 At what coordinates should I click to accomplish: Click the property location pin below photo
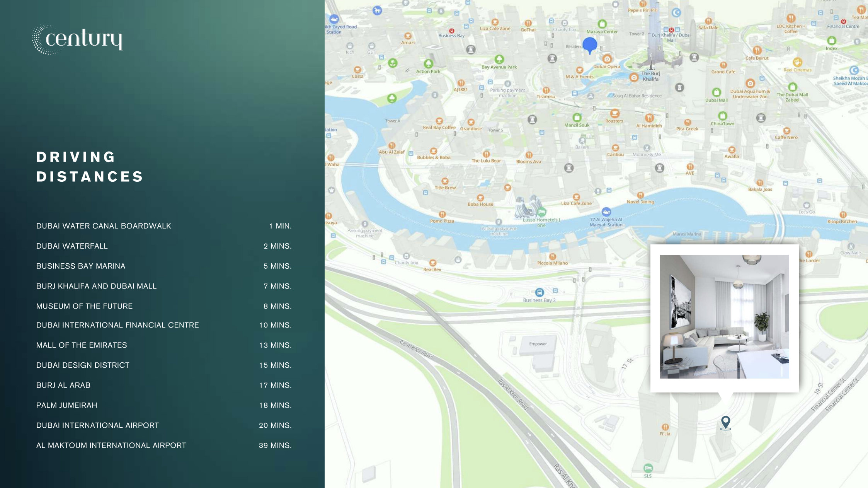(725, 422)
